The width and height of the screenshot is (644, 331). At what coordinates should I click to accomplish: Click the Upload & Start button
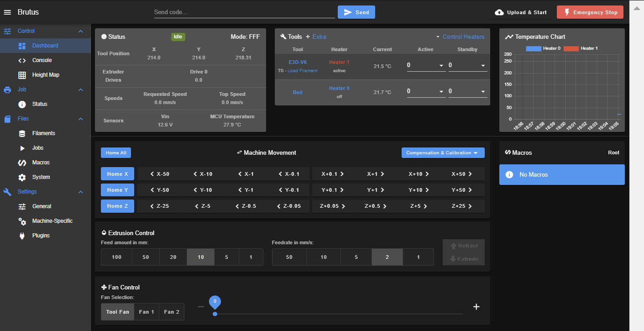[521, 12]
